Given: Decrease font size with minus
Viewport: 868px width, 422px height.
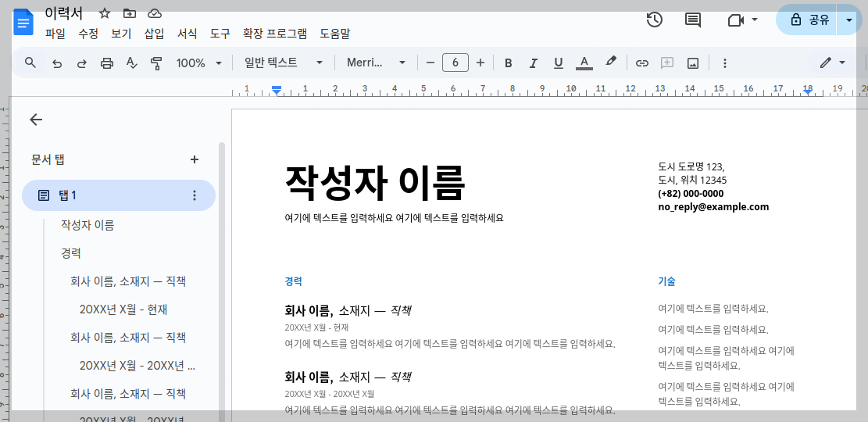Looking at the screenshot, I should coord(430,63).
